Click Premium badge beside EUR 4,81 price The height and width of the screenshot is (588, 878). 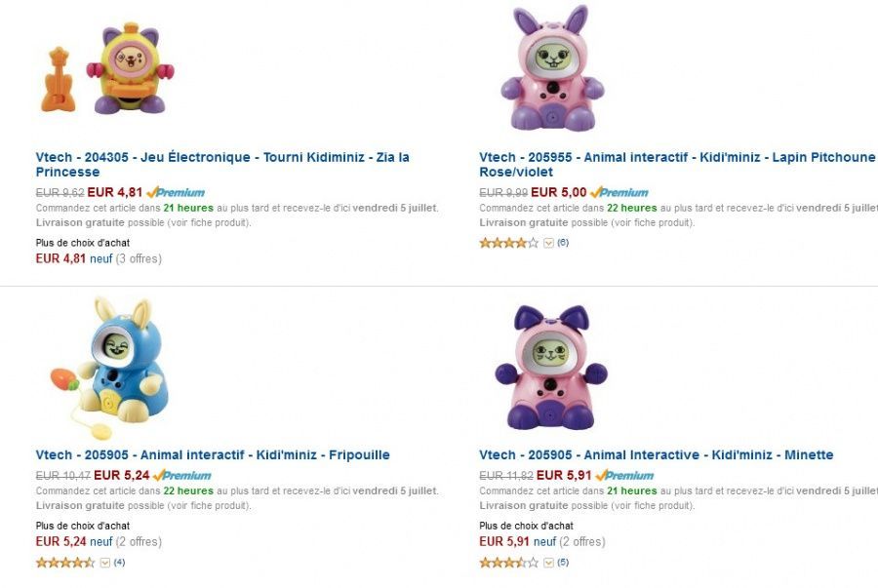coord(176,193)
